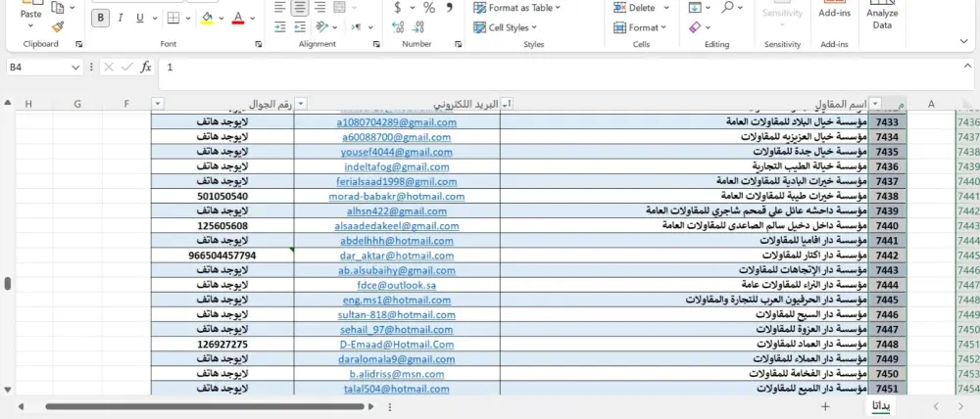The image size is (980, 419).
Task: Select column G header
Action: click(x=76, y=104)
